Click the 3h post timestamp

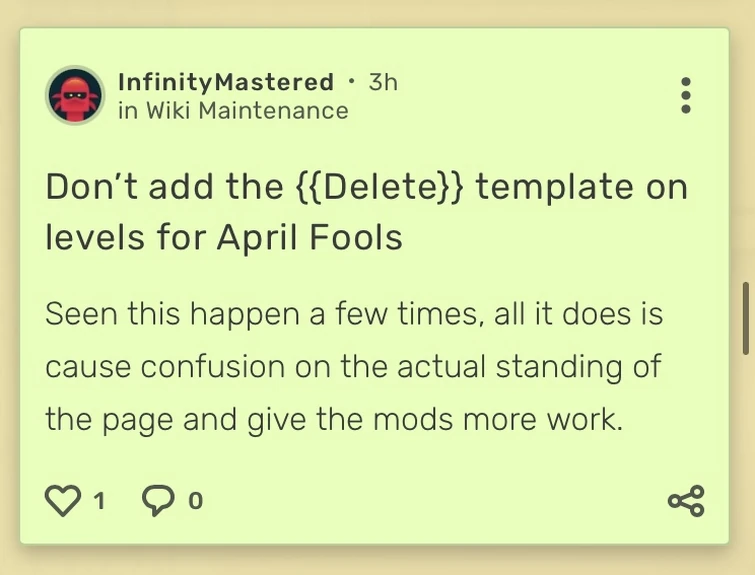(383, 82)
